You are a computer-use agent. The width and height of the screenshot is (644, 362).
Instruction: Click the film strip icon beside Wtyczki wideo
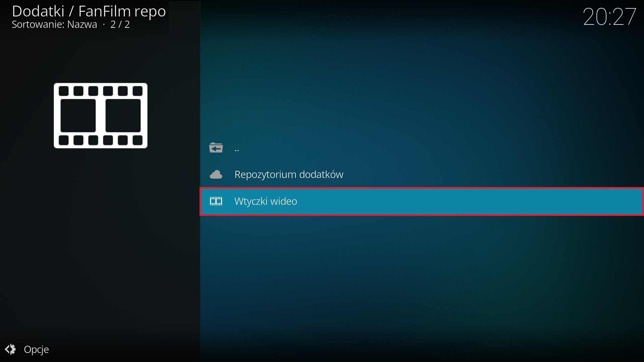coord(216,201)
